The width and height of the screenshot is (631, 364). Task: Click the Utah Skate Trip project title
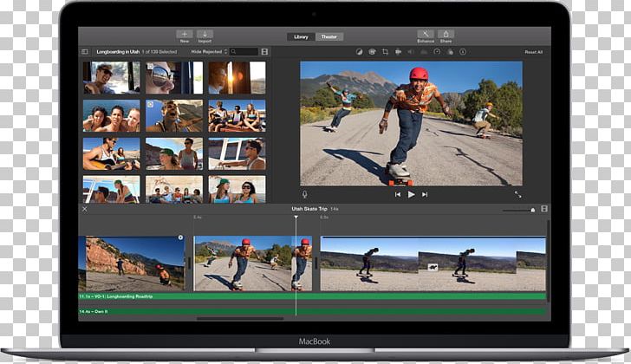pyautogui.click(x=309, y=209)
